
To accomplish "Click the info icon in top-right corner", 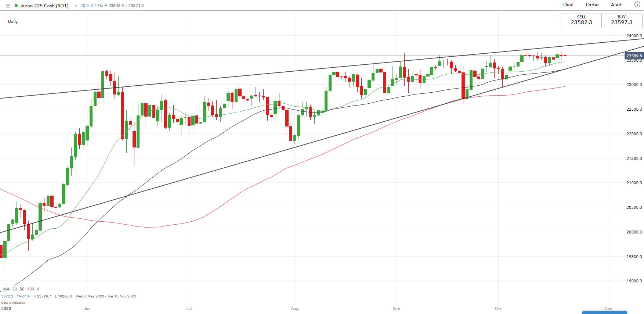I will 637,5.
